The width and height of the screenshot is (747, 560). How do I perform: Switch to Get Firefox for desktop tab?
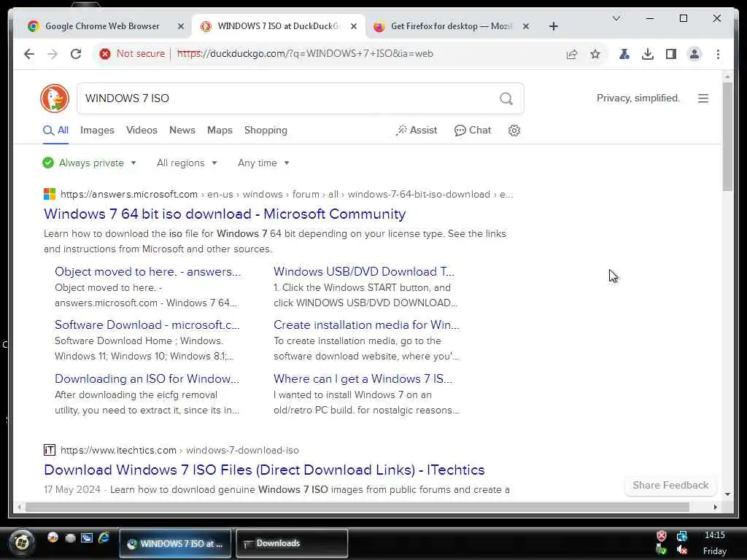451,26
